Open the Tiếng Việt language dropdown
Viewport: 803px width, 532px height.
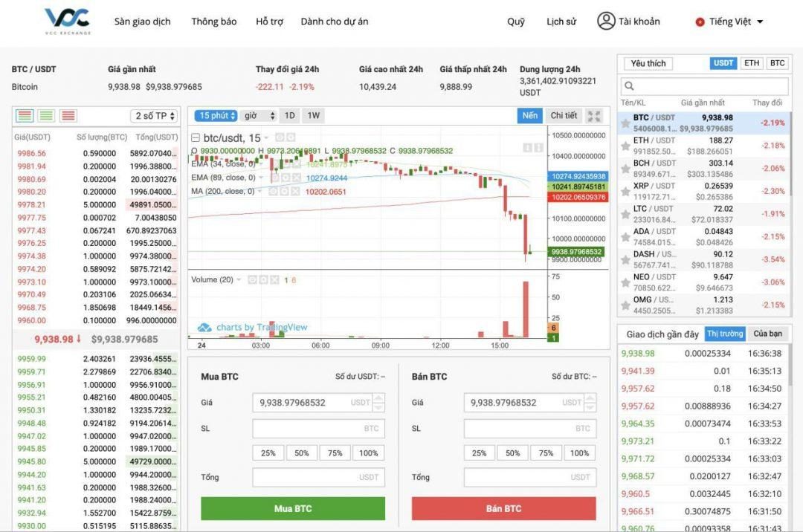[730, 22]
